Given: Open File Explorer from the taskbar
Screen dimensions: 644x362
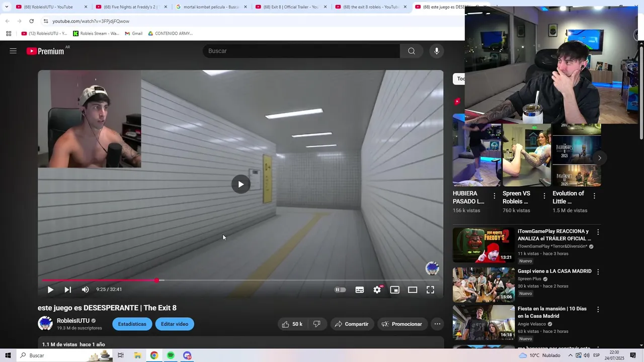Looking at the screenshot, I should 137,355.
